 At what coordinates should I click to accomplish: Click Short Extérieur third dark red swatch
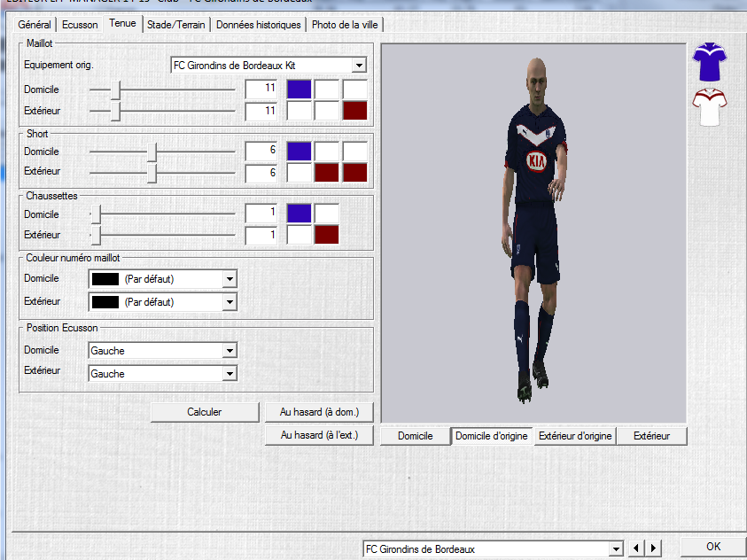click(x=355, y=173)
